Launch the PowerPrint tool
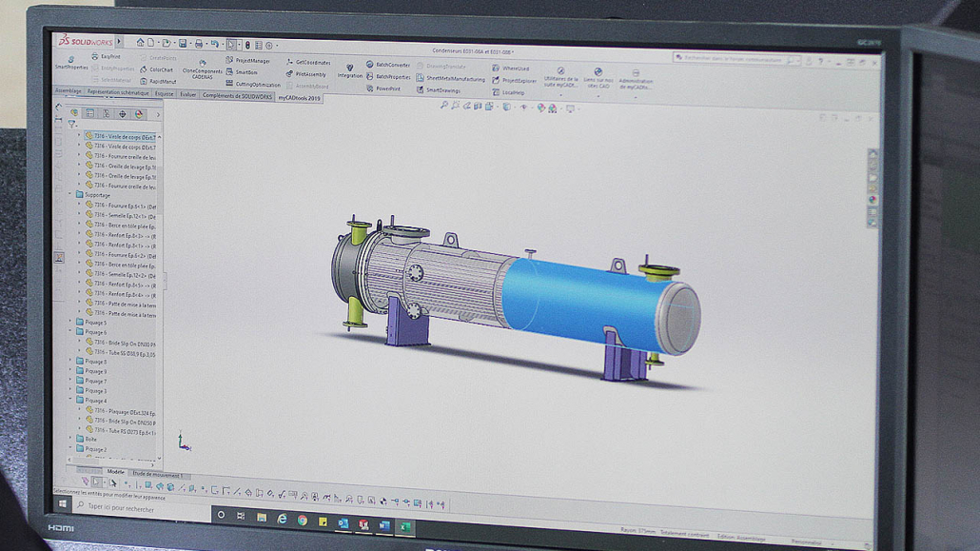Viewport: 980px width, 551px height. pyautogui.click(x=383, y=89)
